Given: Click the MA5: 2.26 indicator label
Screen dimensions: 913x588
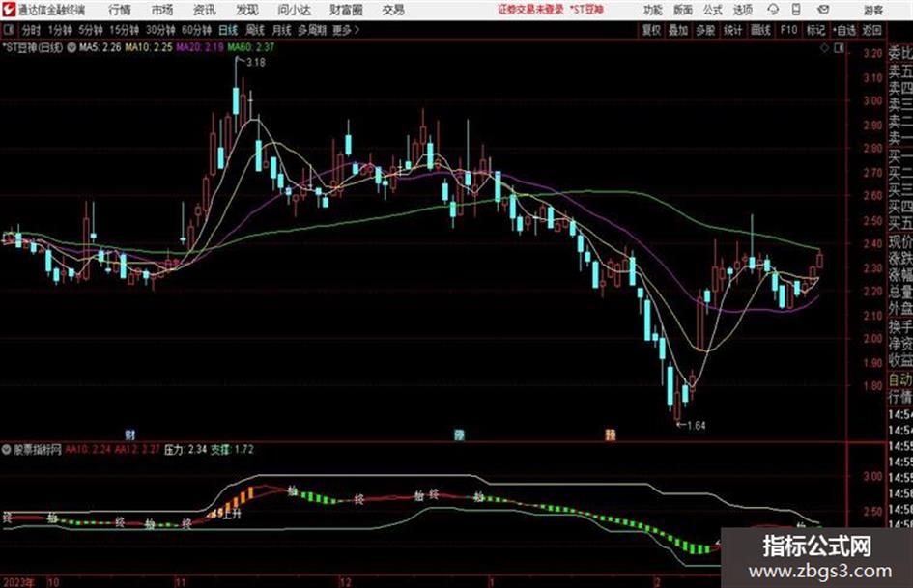Looking at the screenshot, I should pyautogui.click(x=100, y=47).
